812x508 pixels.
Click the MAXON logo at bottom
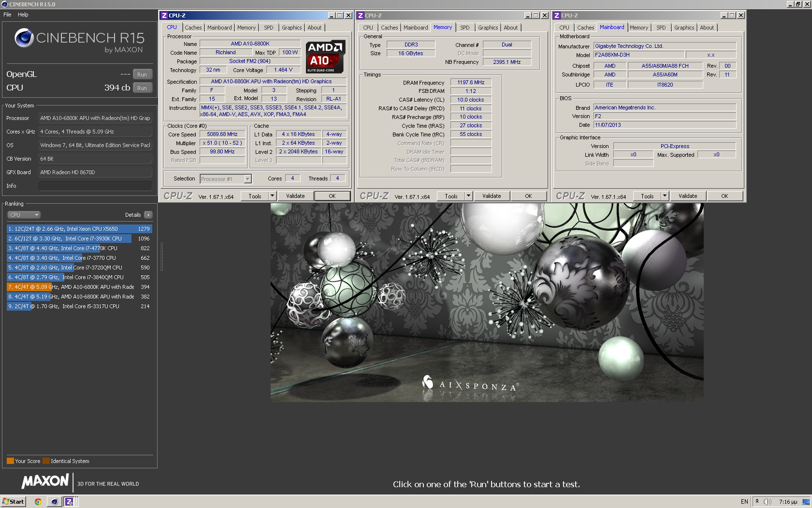point(45,481)
